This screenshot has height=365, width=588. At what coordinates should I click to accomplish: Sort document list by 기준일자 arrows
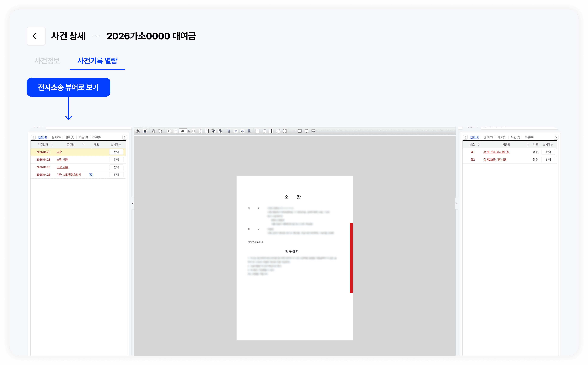tap(52, 145)
